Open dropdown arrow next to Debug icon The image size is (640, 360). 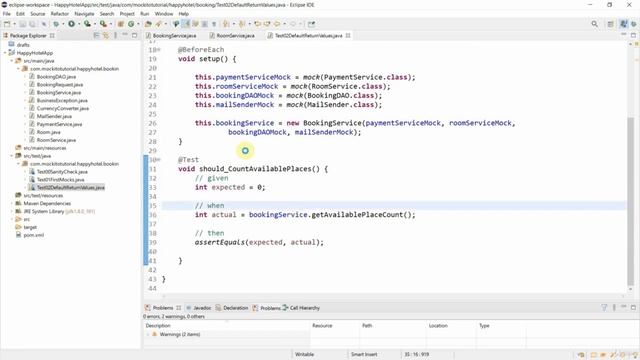point(63,24)
